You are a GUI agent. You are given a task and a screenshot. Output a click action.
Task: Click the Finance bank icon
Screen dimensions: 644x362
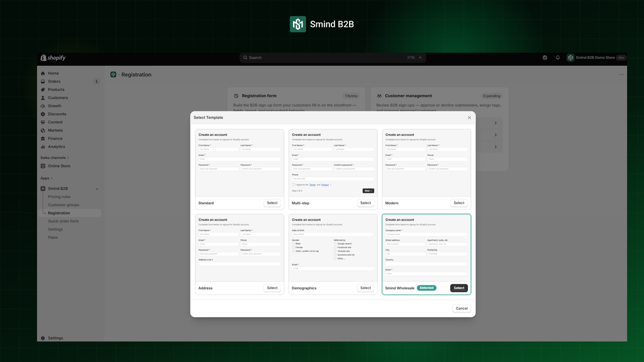tap(43, 139)
